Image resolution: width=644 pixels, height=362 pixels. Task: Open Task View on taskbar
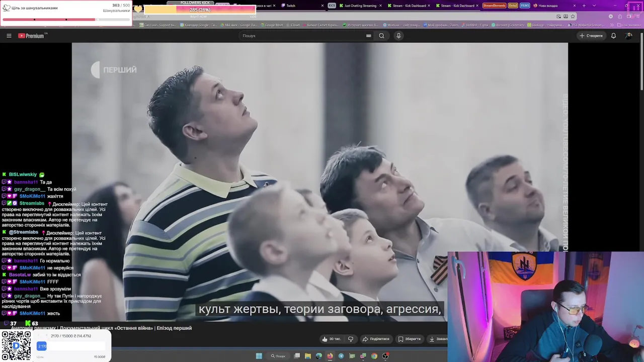(297, 356)
